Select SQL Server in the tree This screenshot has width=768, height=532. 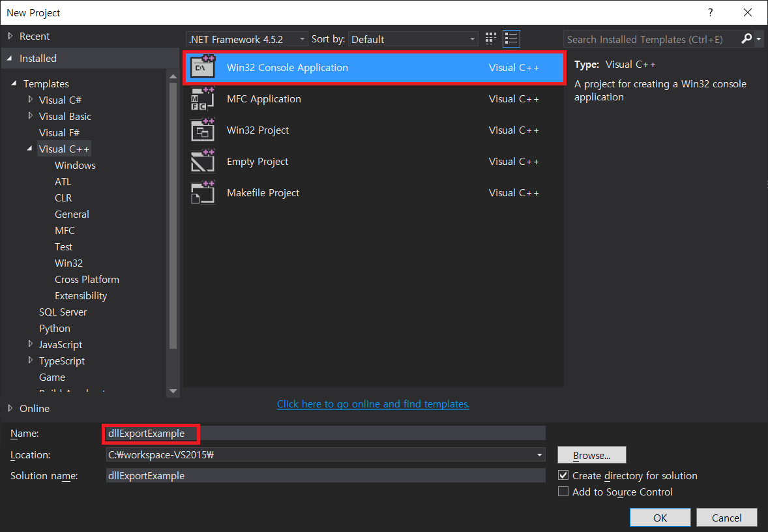(x=63, y=312)
